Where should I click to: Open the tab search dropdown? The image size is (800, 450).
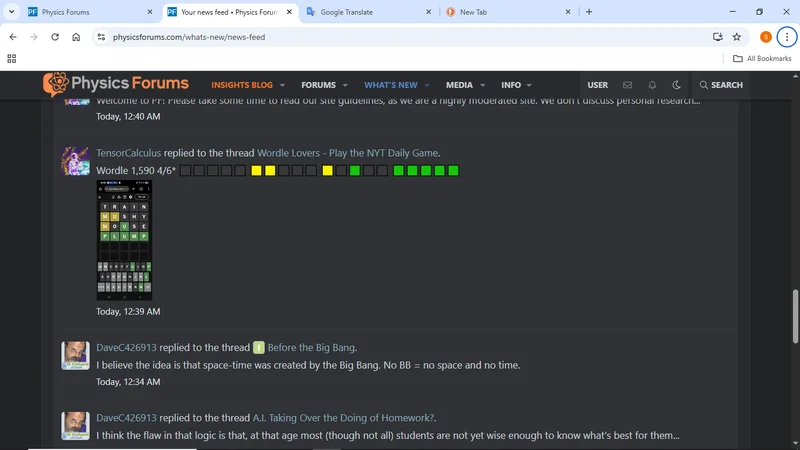(x=11, y=12)
